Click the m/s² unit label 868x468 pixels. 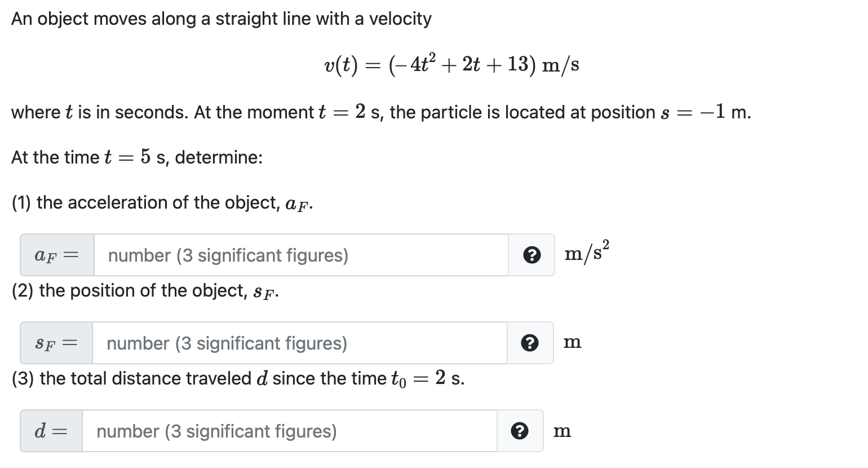click(x=587, y=253)
